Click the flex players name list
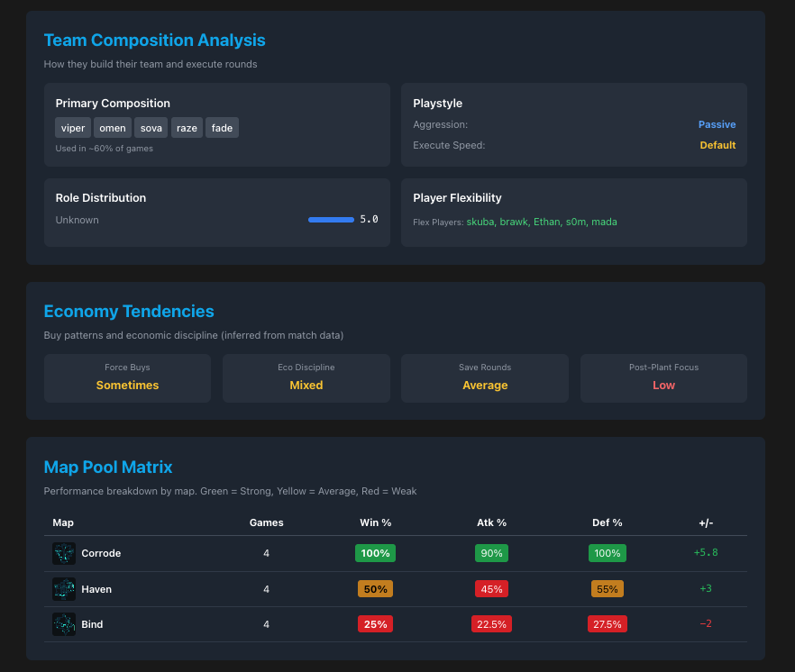Viewport: 795px width, 672px height. coord(542,222)
